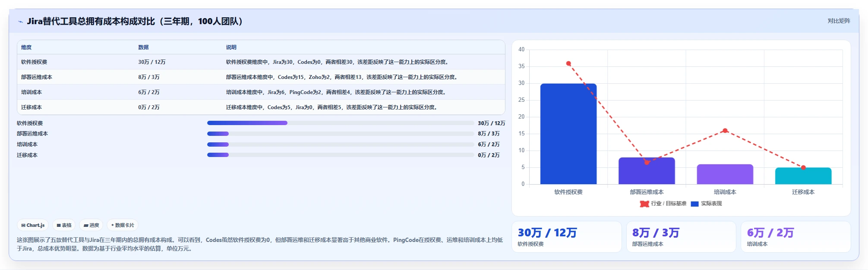868x270 pixels.
Task: Toggle the red 行业 / 目标基准 legend swatch
Action: pos(644,204)
